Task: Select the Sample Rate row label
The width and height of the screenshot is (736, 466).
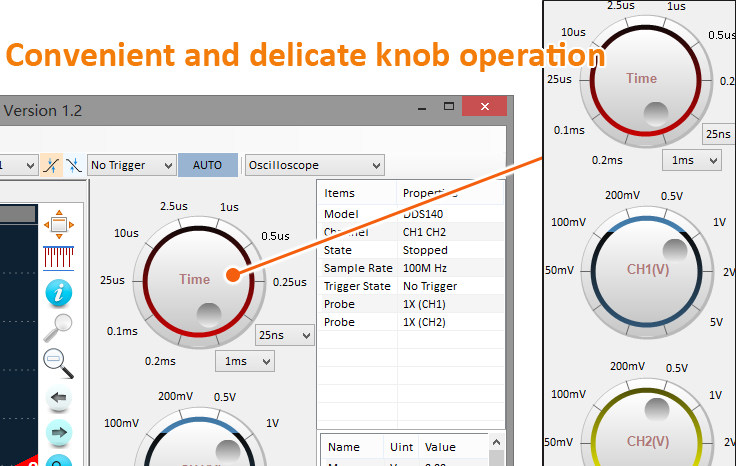Action: (x=358, y=268)
